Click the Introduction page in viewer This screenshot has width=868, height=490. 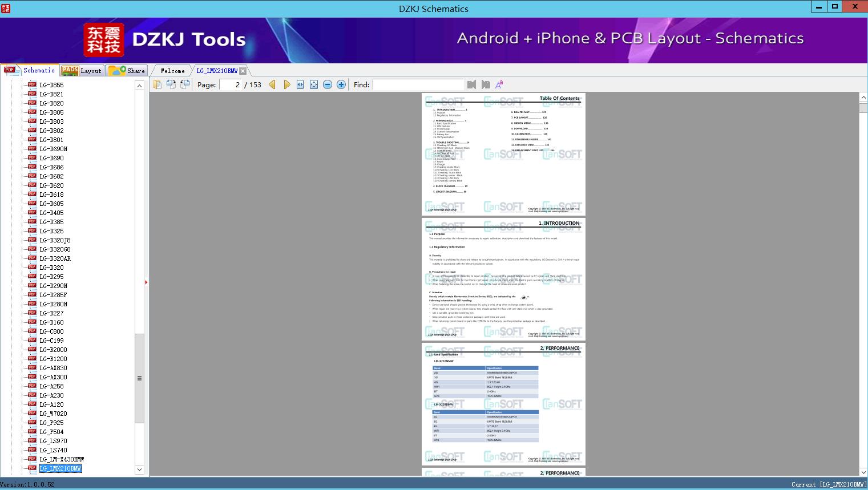point(503,279)
